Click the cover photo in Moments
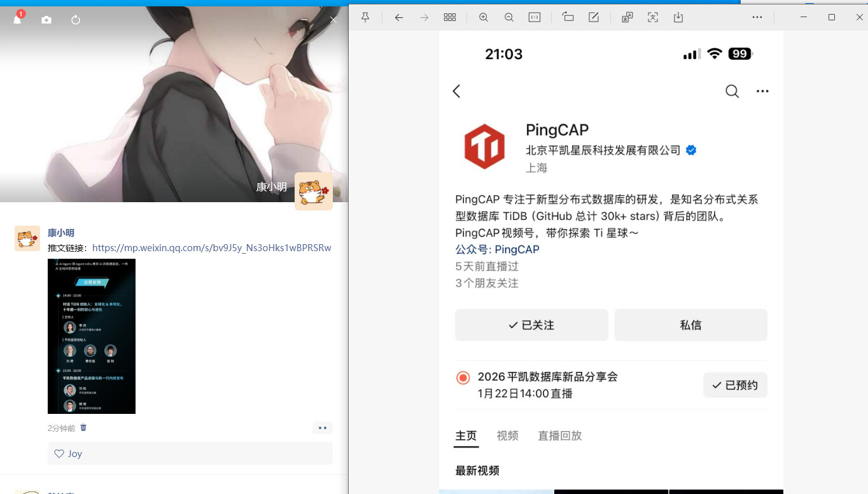Viewport: 868px width, 494px height. [x=174, y=104]
